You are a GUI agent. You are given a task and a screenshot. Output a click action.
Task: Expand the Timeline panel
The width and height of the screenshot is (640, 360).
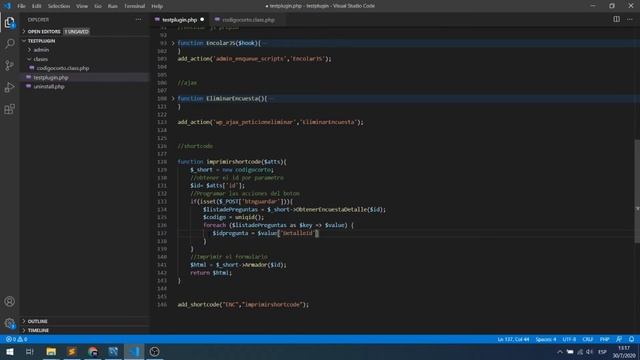pyautogui.click(x=38, y=330)
